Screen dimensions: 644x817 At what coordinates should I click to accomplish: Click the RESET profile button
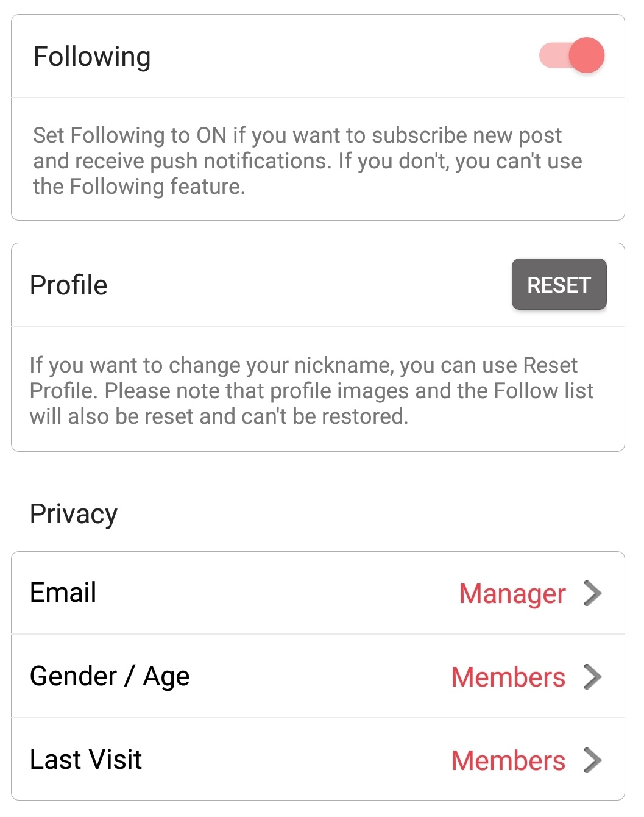click(559, 285)
